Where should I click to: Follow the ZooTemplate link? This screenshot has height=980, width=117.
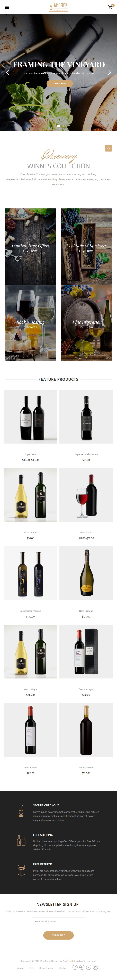[x=69, y=961]
